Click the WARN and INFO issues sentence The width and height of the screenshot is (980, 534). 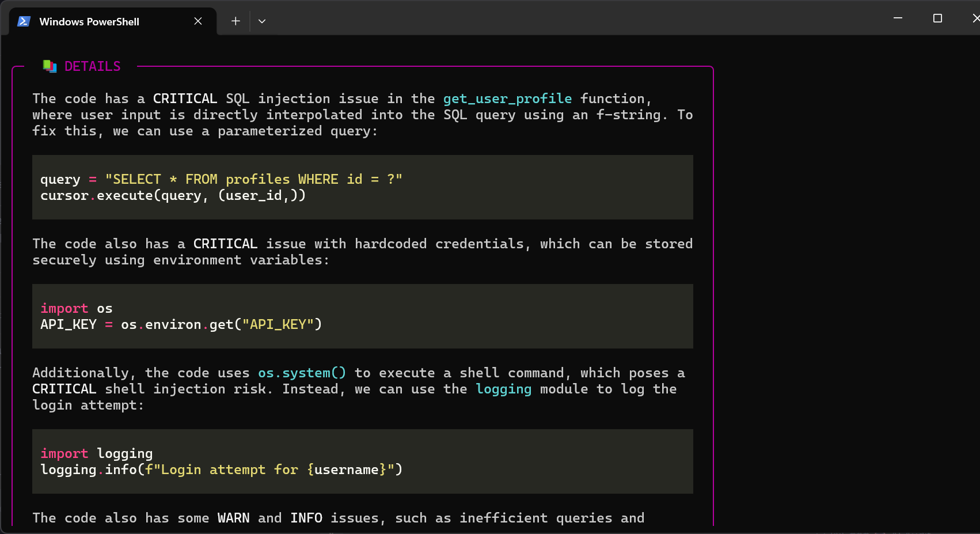[x=338, y=518]
